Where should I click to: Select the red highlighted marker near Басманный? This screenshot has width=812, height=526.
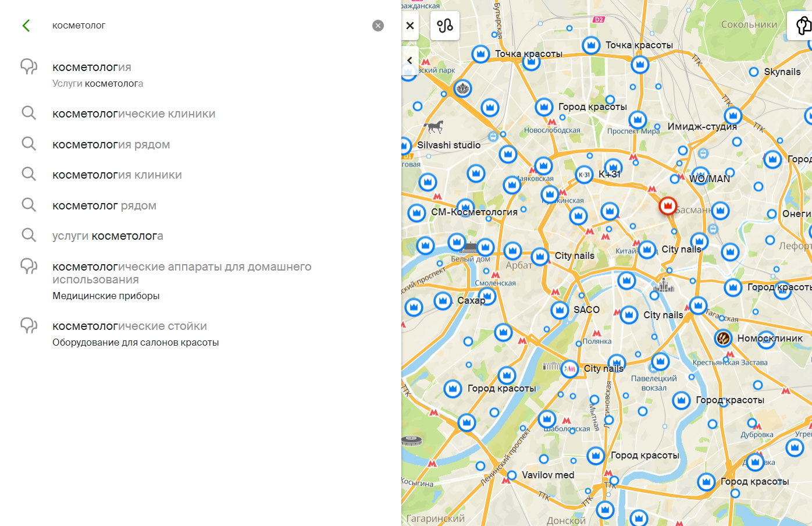668,206
